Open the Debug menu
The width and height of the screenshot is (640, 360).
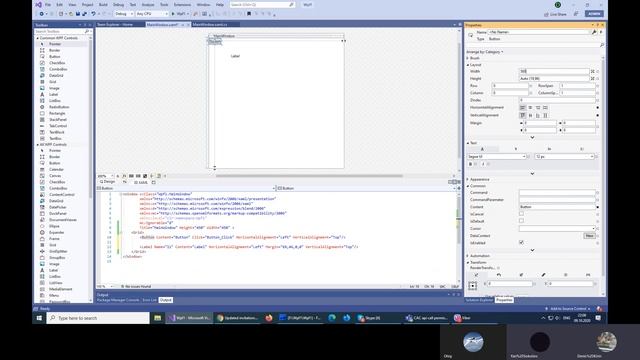[118, 4]
